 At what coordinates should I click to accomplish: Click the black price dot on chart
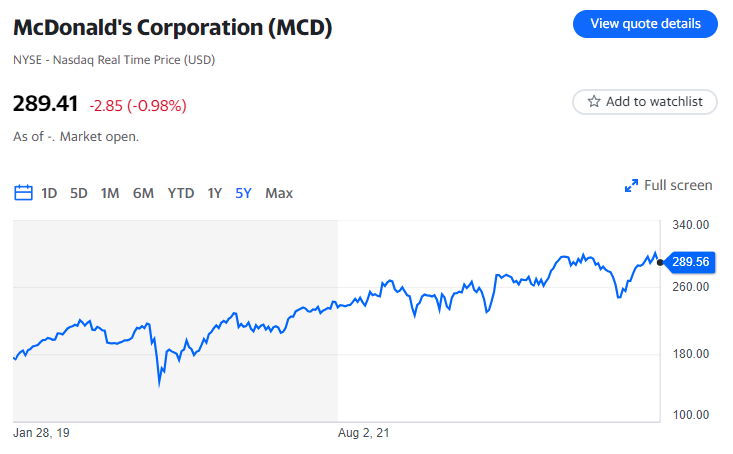pyautogui.click(x=660, y=262)
